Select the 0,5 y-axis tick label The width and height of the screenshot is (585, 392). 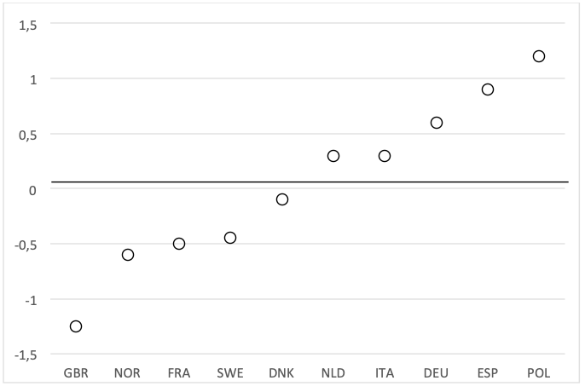pos(29,134)
